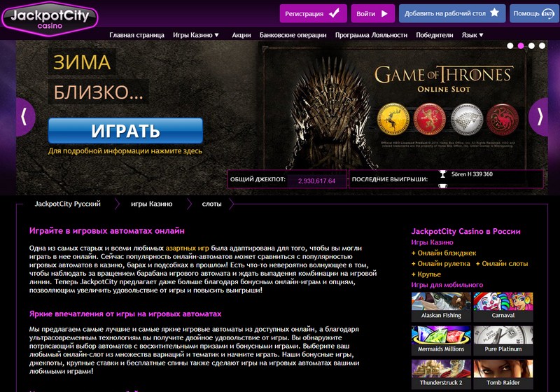Screen dimensions: 560x392
Task: Open the Carnaval game thumbnail
Action: (x=503, y=307)
